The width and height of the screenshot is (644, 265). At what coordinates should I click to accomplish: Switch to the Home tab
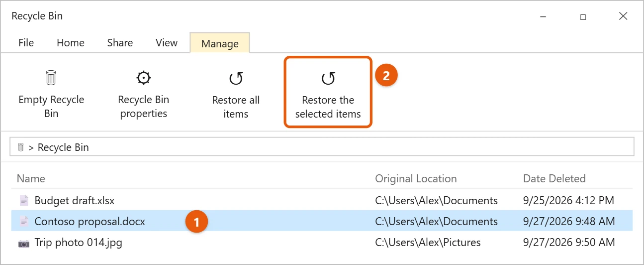pyautogui.click(x=71, y=43)
